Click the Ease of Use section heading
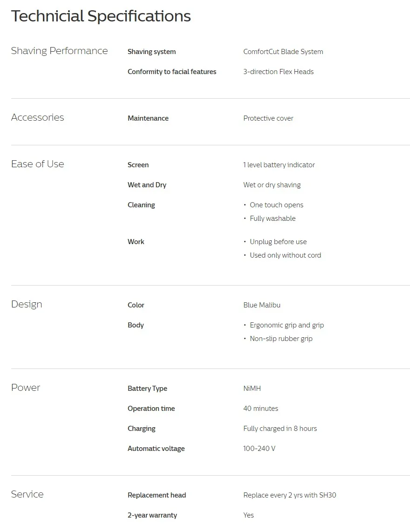The height and width of the screenshot is (532, 410). (37, 164)
